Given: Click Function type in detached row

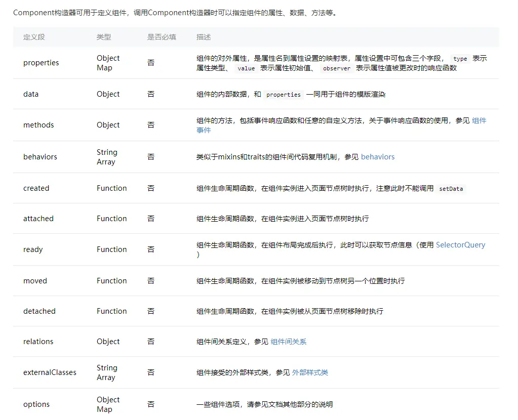Looking at the screenshot, I should point(112,311).
